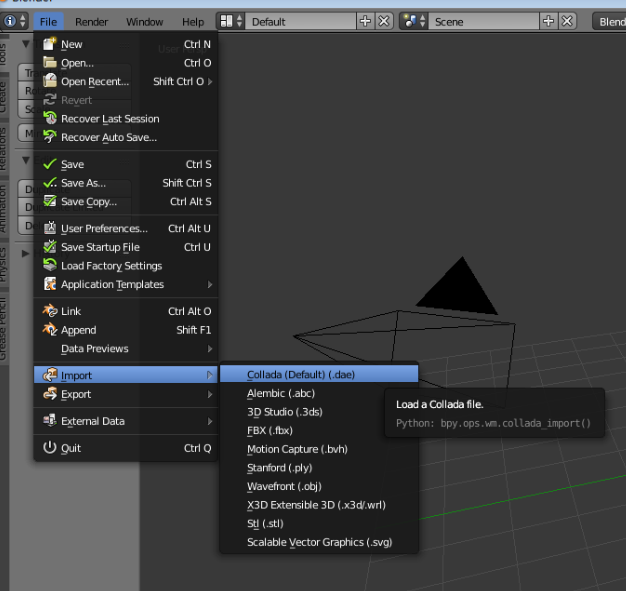This screenshot has width=626, height=591.
Task: Click the Import submenu arrow
Action: click(210, 375)
